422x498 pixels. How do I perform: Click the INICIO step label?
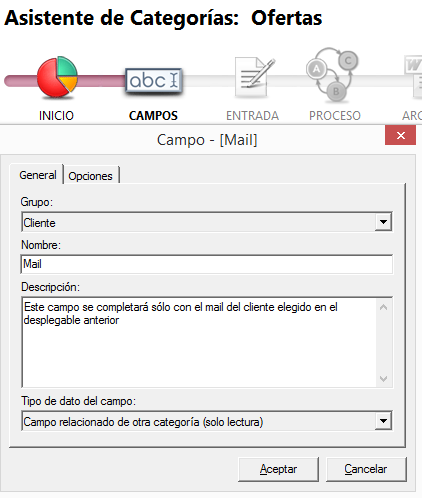56,116
